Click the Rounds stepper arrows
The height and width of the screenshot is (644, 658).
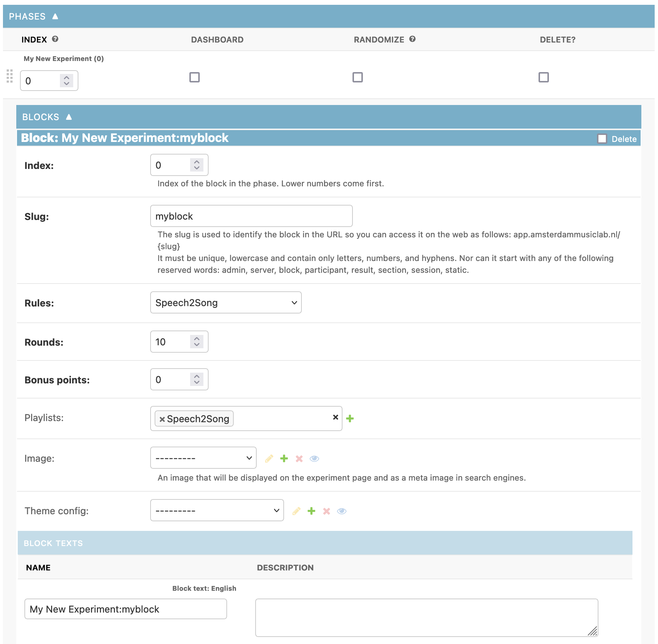[x=197, y=342]
